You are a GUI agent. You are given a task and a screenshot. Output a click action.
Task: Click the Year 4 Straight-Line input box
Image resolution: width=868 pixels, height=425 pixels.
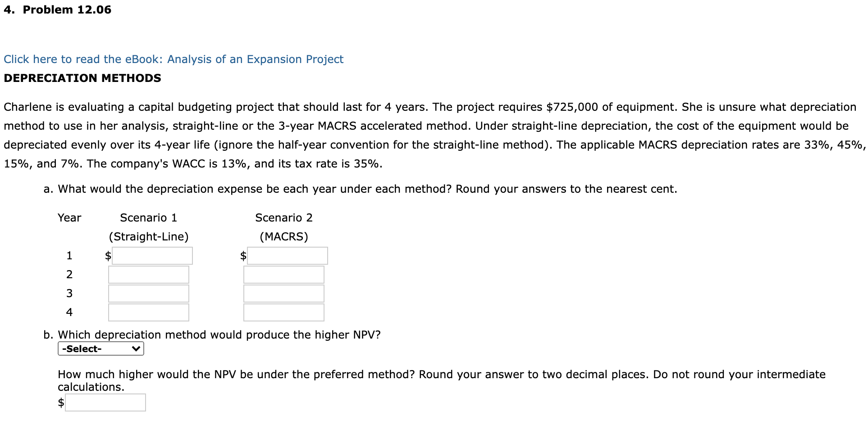click(148, 312)
